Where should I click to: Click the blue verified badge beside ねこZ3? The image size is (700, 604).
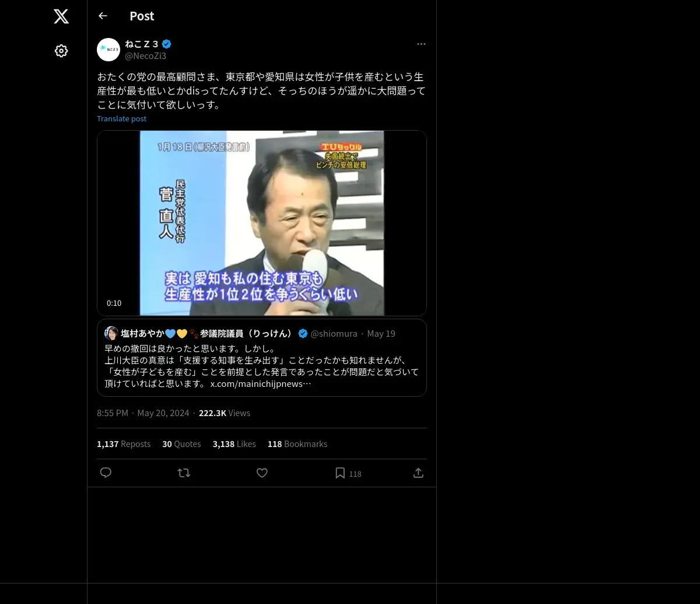coord(166,44)
